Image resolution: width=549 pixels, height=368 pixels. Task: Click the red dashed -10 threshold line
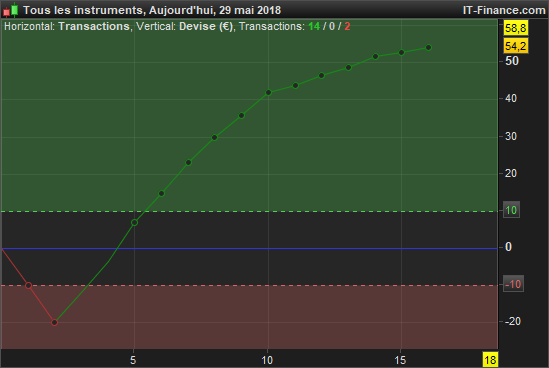tap(249, 285)
